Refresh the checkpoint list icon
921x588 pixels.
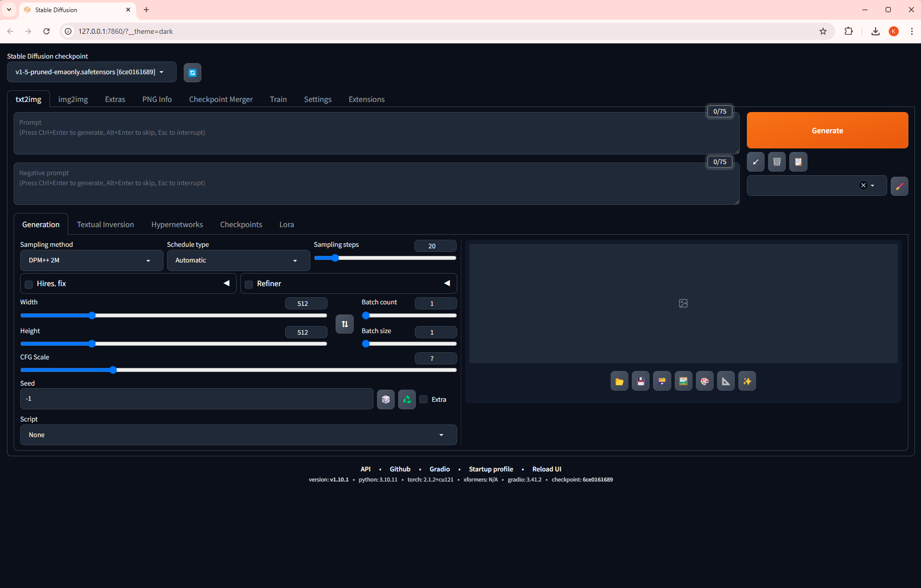[192, 73]
